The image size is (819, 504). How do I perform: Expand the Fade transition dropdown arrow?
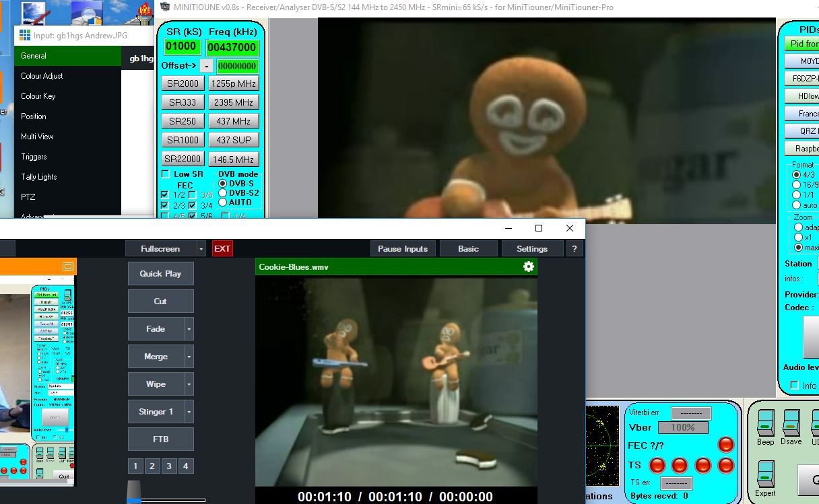189,329
